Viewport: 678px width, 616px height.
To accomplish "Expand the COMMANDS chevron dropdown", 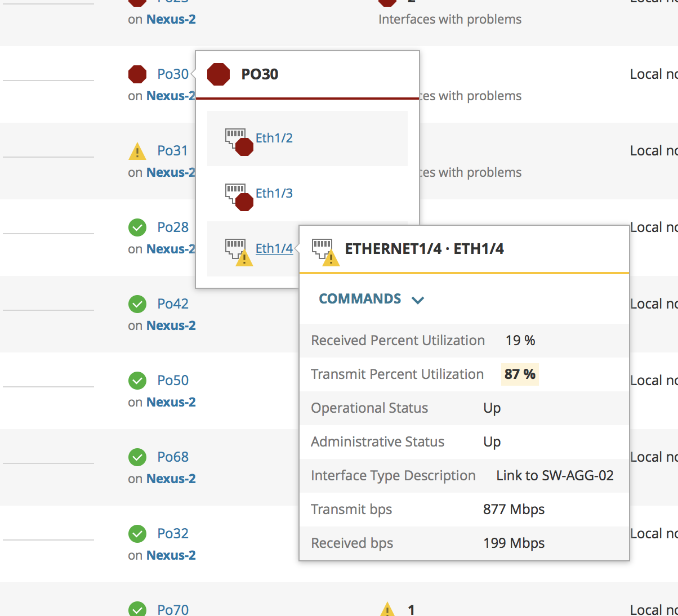I will click(x=418, y=300).
